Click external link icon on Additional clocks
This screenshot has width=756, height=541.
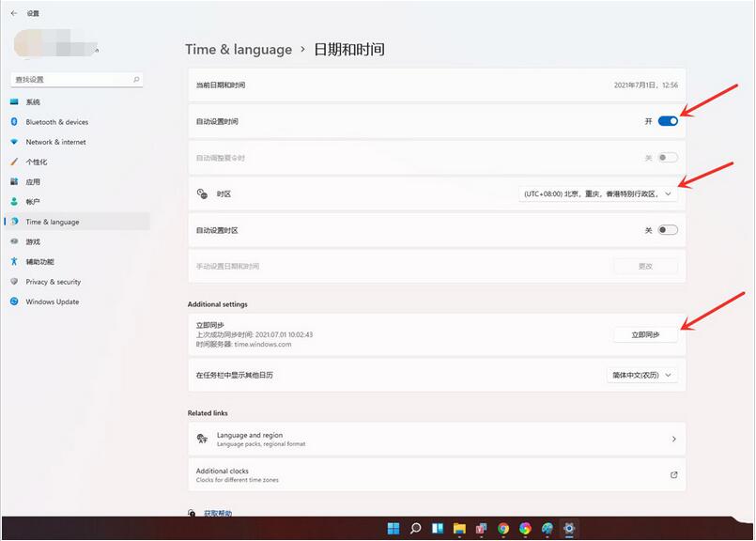(674, 475)
